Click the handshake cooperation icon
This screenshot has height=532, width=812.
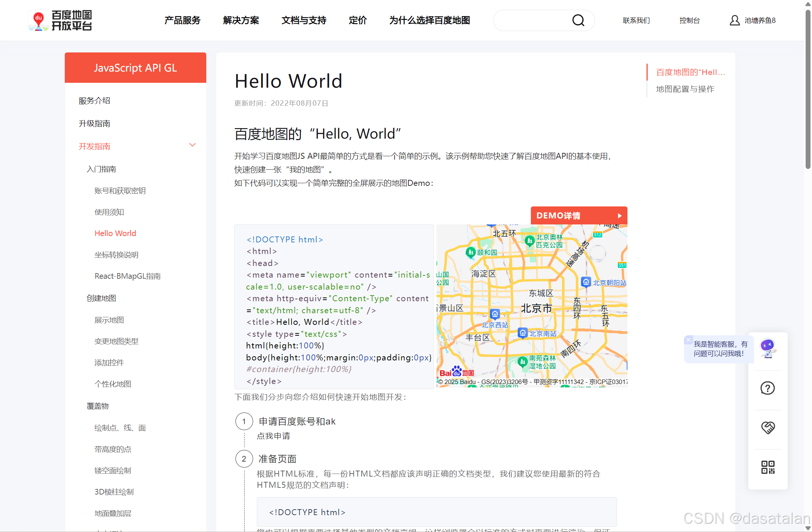coord(767,427)
